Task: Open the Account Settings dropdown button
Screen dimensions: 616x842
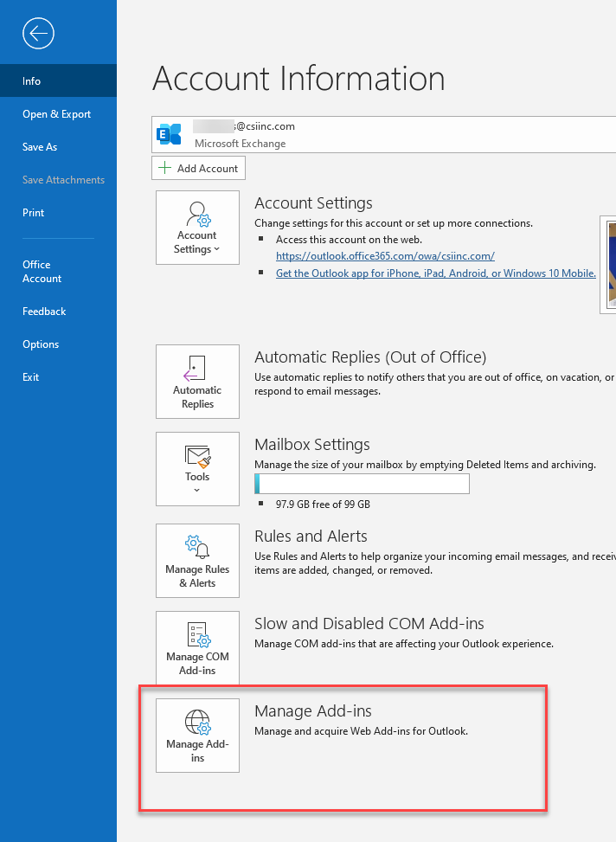Action: 197,228
